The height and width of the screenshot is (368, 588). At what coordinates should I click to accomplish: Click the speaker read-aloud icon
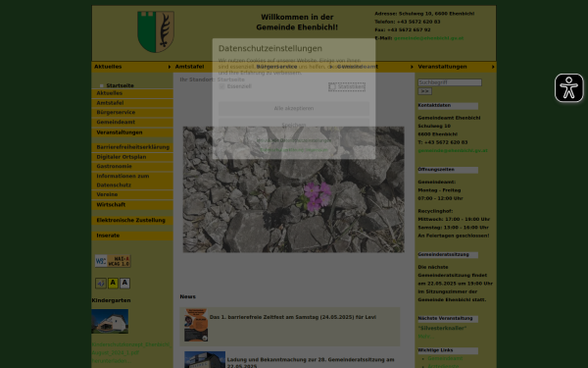click(101, 284)
